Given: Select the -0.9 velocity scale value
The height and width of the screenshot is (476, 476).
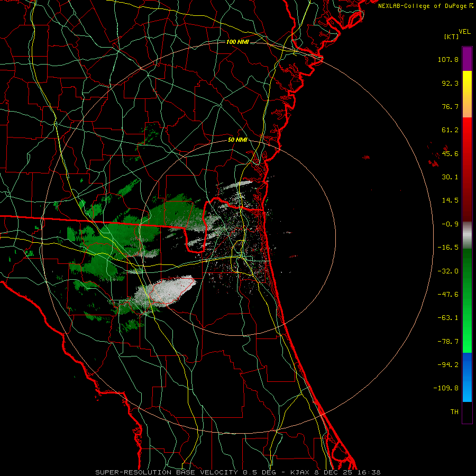Looking at the screenshot, I should click(x=450, y=224).
